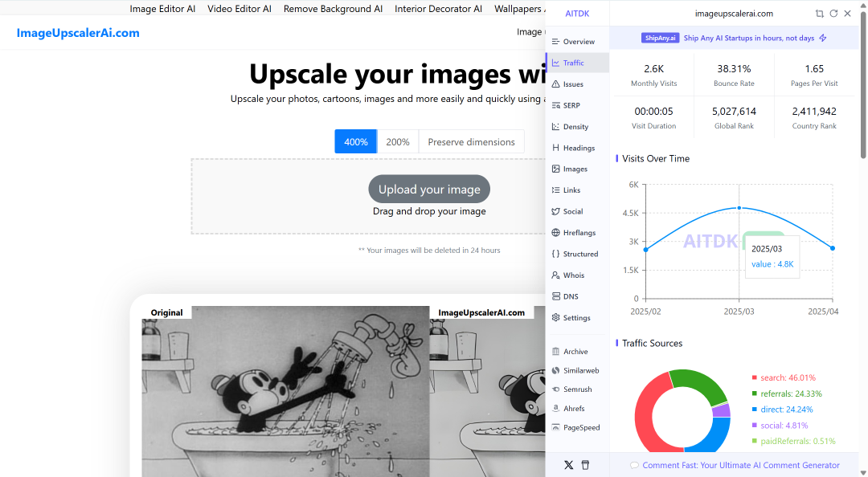Image resolution: width=868 pixels, height=477 pixels.
Task: Click the Images icon in sidebar
Action: 556,169
